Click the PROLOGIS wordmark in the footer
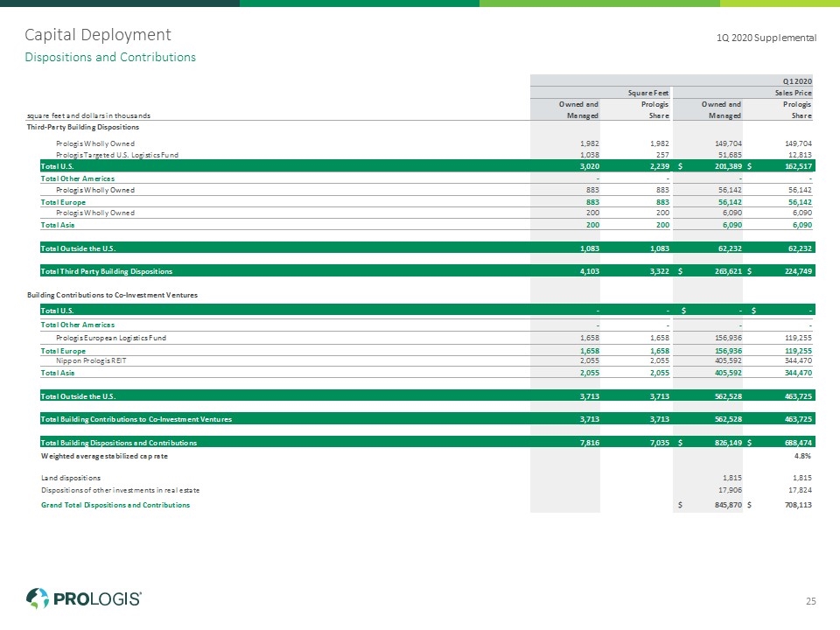This screenshot has height=630, width=840. pyautogui.click(x=97, y=598)
